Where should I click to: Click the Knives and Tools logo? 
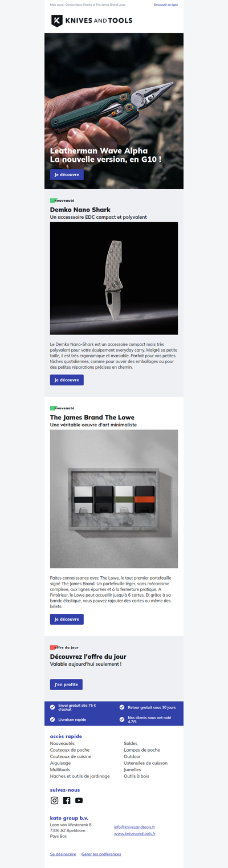92,21
